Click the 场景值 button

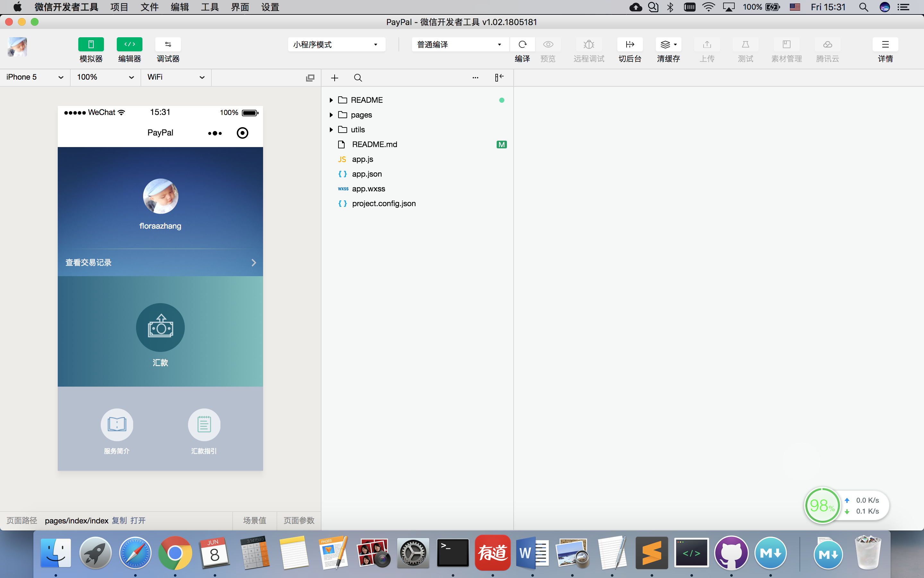[x=255, y=521]
